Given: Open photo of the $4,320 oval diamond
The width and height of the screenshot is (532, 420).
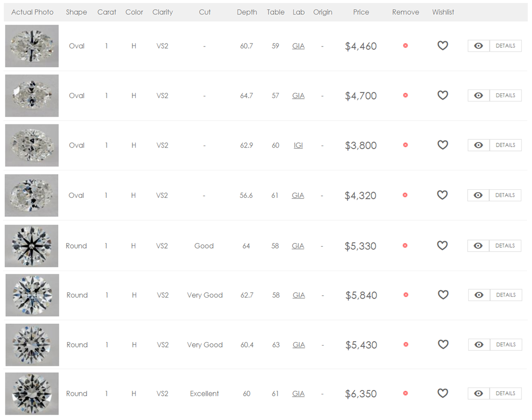Looking at the screenshot, I should pyautogui.click(x=31, y=195).
